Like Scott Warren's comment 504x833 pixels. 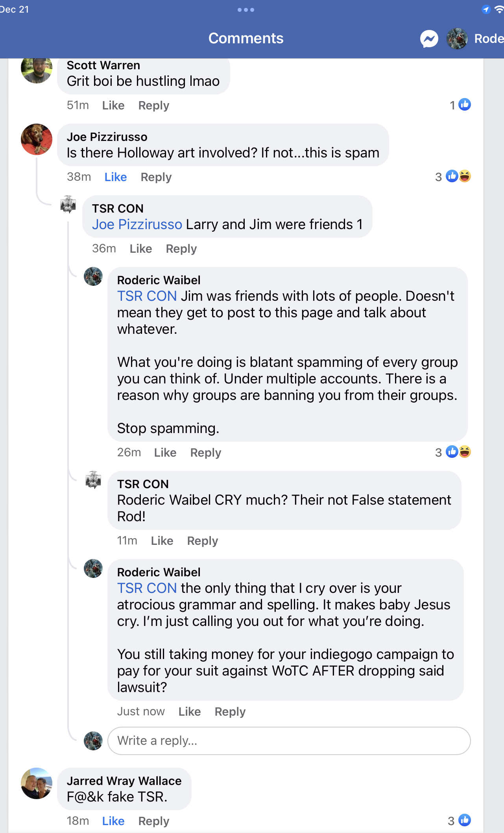[113, 106]
